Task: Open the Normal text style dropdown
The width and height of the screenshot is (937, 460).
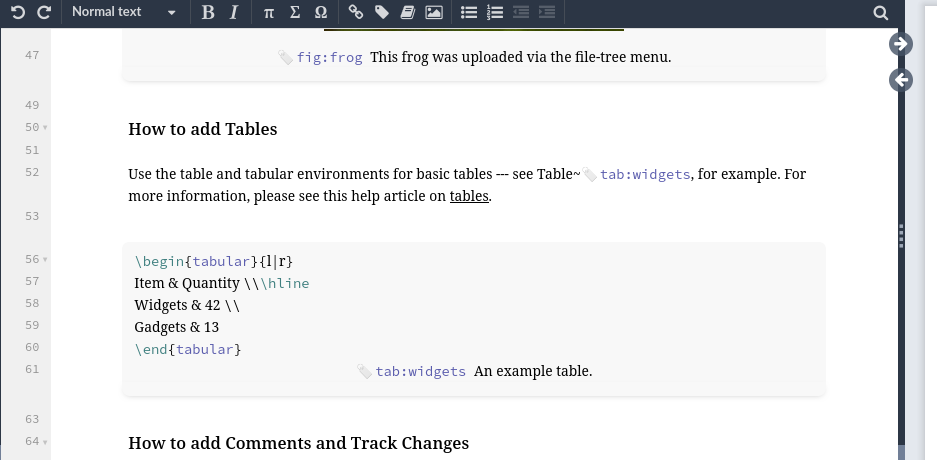Action: [x=124, y=12]
